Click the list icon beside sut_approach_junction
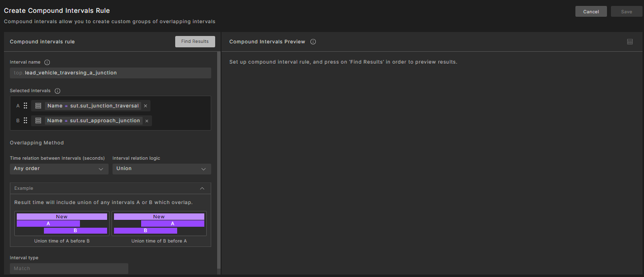This screenshot has width=644, height=277. coord(38,121)
